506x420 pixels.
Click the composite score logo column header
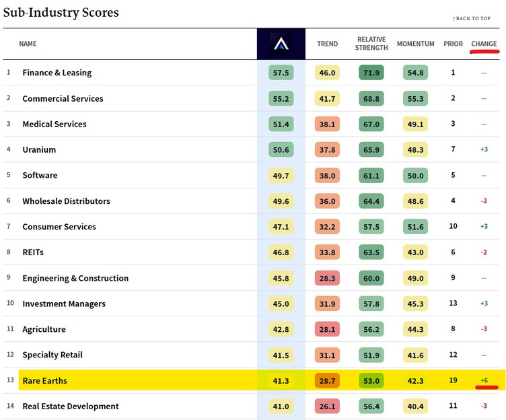click(281, 44)
